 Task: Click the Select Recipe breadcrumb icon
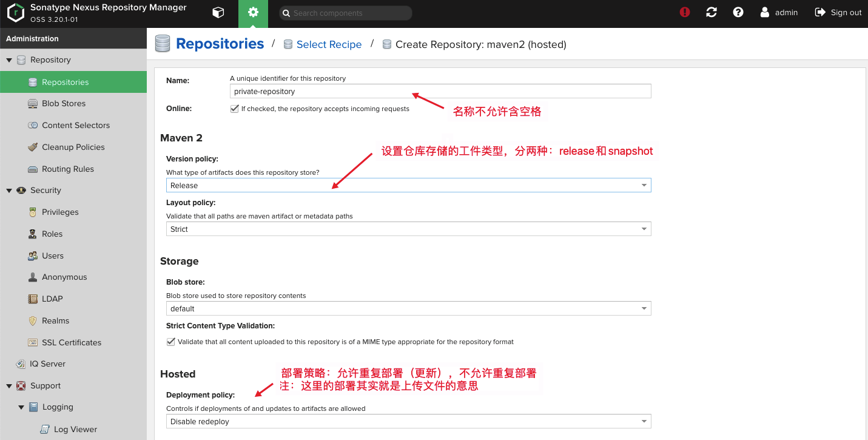click(x=288, y=44)
